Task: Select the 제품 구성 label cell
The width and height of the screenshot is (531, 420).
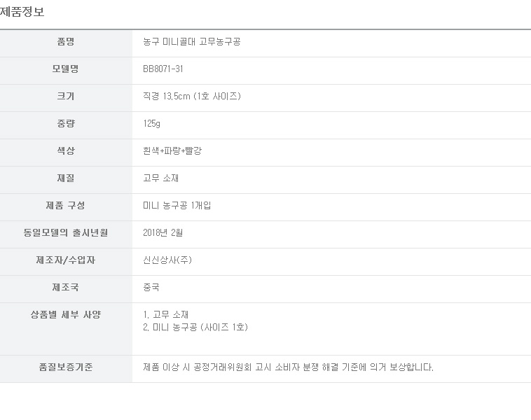Action: pos(66,207)
